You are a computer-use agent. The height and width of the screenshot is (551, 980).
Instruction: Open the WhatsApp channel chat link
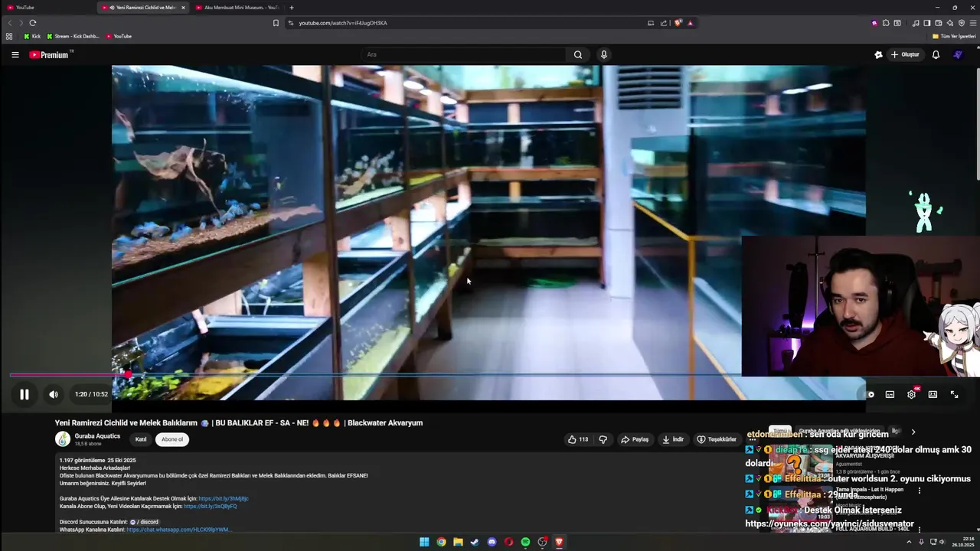pyautogui.click(x=178, y=530)
